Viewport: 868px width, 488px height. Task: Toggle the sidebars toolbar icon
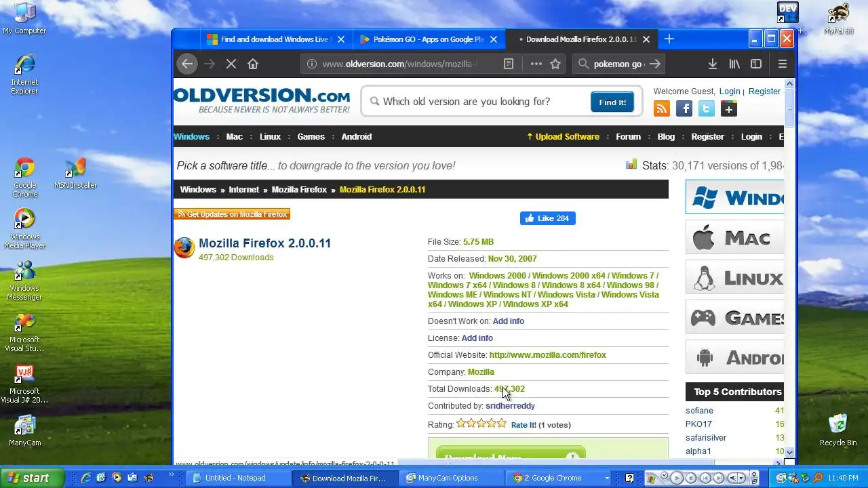coord(756,64)
